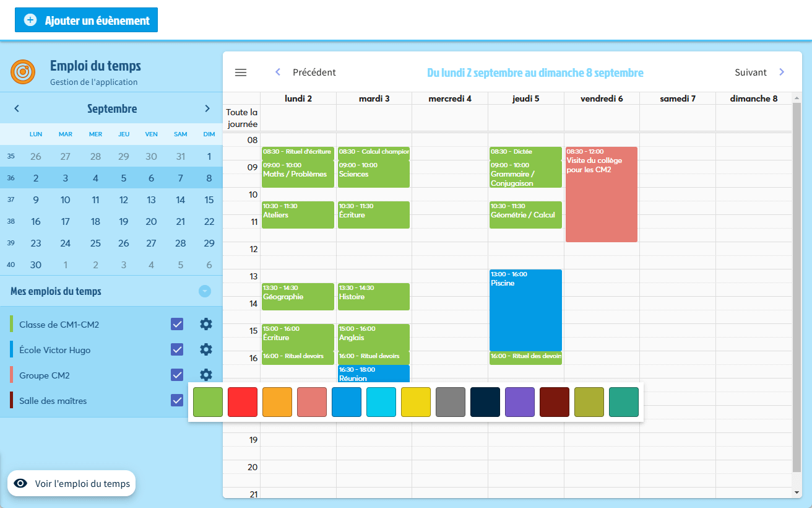
Task: Uncheck the Classe de CM1-CM2 timetable
Action: pyautogui.click(x=177, y=324)
